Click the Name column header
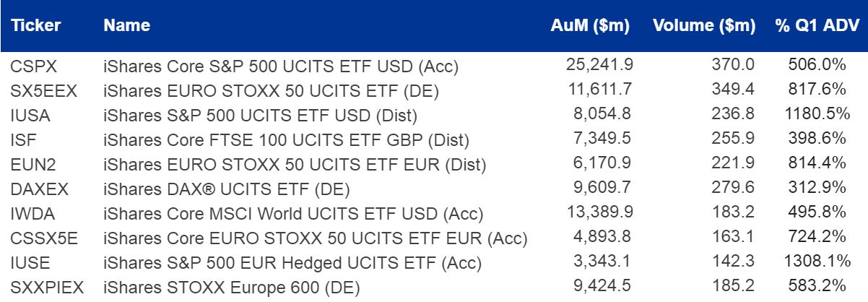Screen dimensions: 868x302 coord(126,26)
